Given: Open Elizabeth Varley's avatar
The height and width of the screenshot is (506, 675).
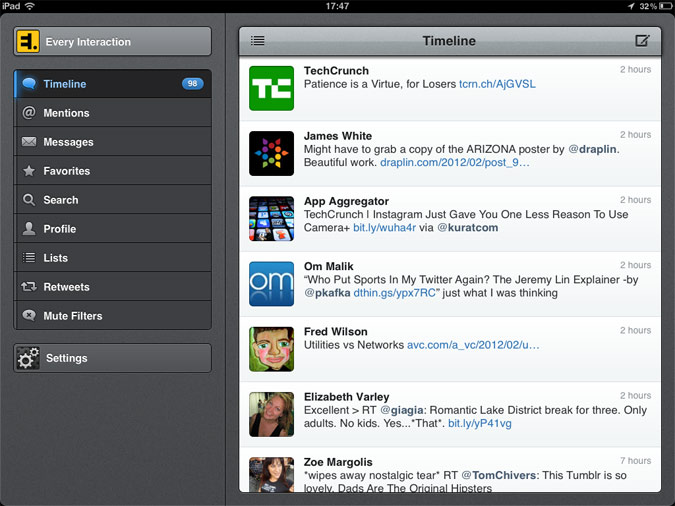Looking at the screenshot, I should (271, 414).
